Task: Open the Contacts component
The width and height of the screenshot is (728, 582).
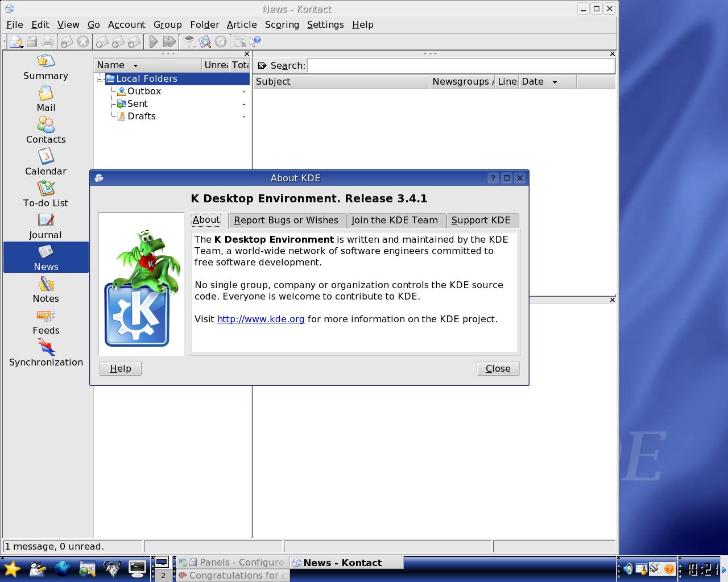Action: point(45,131)
